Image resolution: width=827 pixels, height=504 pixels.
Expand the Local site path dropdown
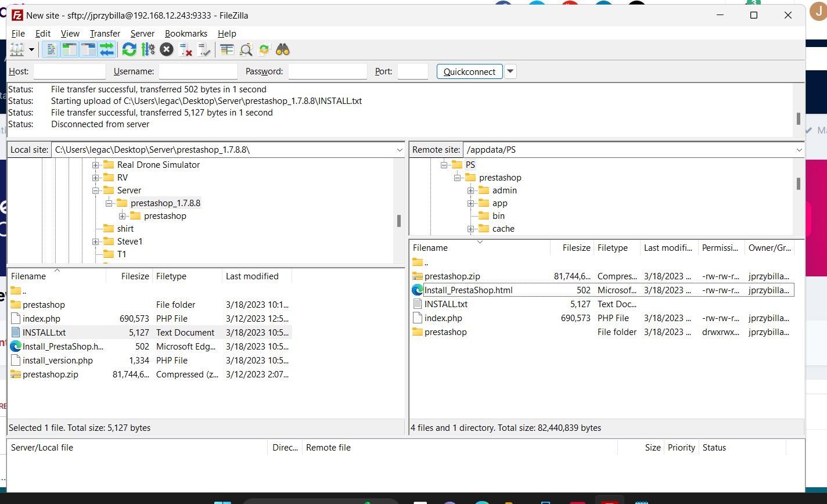399,150
